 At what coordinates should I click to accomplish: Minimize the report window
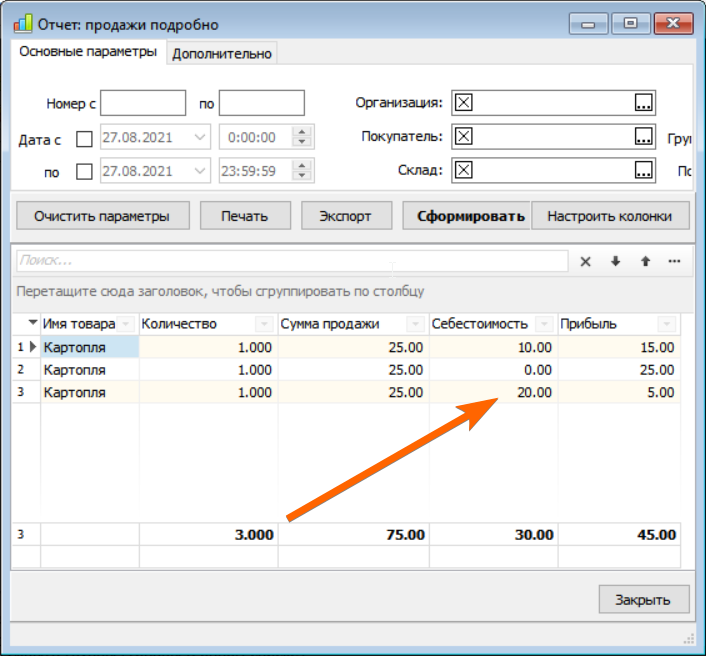pos(588,23)
